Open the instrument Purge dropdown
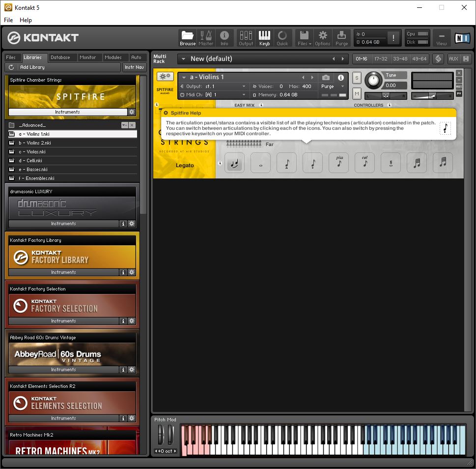476x469 pixels. tap(332, 86)
